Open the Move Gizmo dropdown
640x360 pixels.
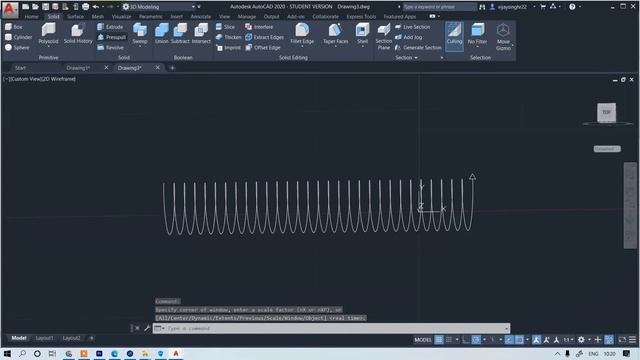(x=503, y=37)
